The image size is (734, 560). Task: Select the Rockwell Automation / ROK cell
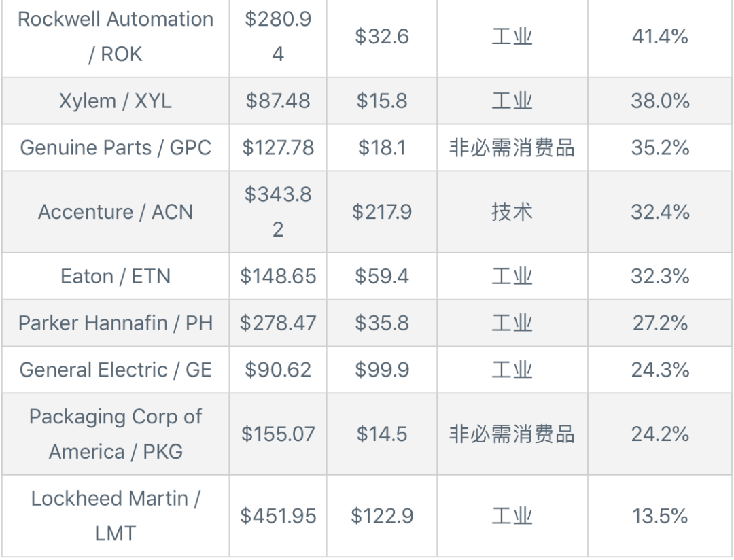click(x=116, y=37)
